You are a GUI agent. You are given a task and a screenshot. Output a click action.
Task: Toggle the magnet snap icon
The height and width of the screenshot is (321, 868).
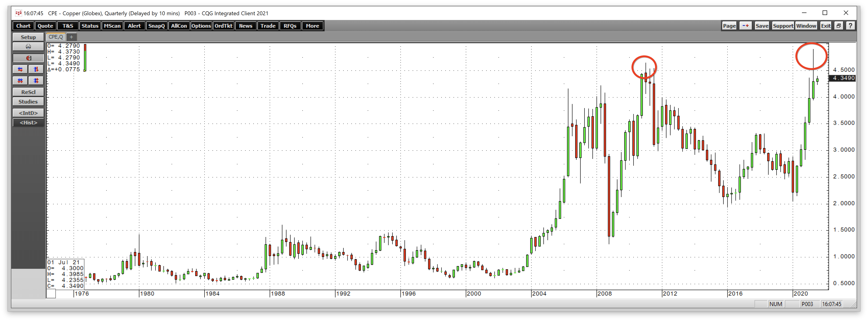point(28,58)
